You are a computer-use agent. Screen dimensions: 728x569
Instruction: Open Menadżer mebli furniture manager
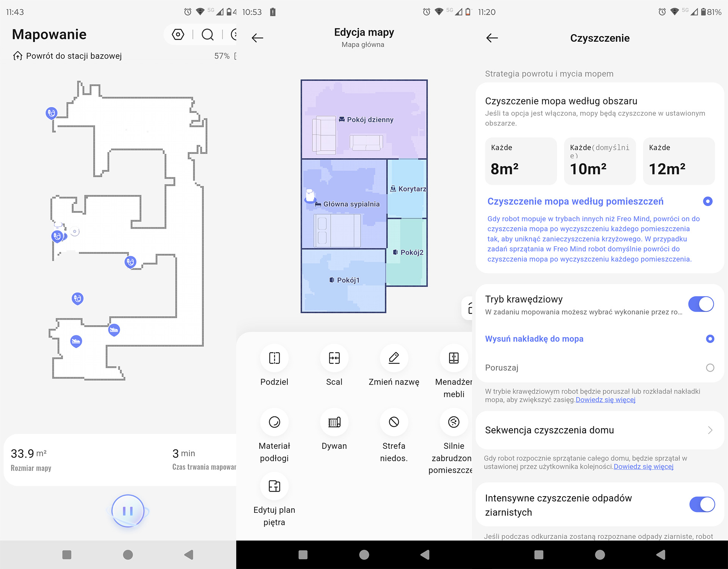pyautogui.click(x=453, y=358)
